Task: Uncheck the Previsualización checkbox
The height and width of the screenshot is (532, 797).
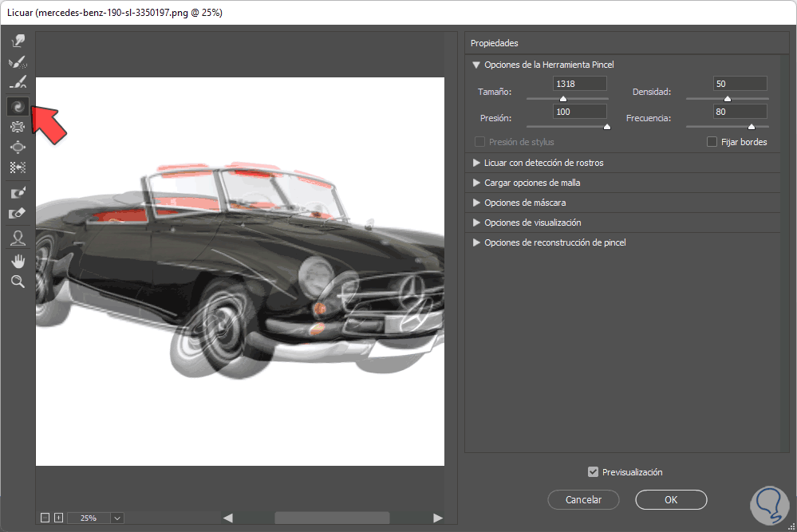Action: point(593,472)
